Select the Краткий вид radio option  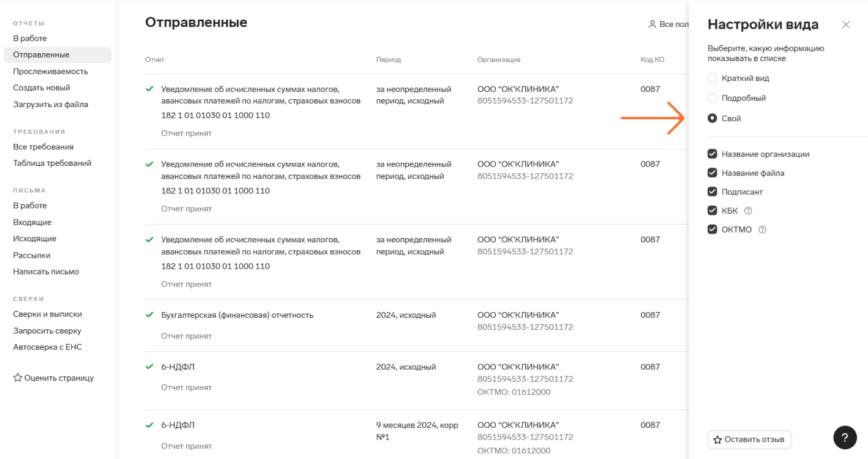point(712,78)
